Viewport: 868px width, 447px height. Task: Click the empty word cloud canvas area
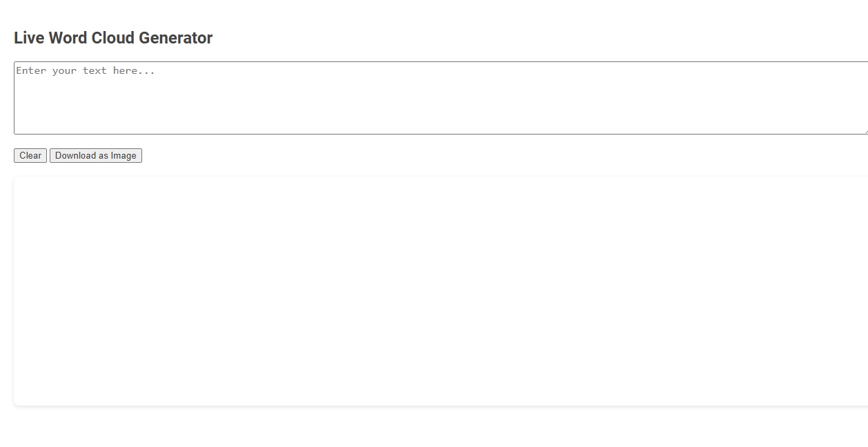(440, 290)
